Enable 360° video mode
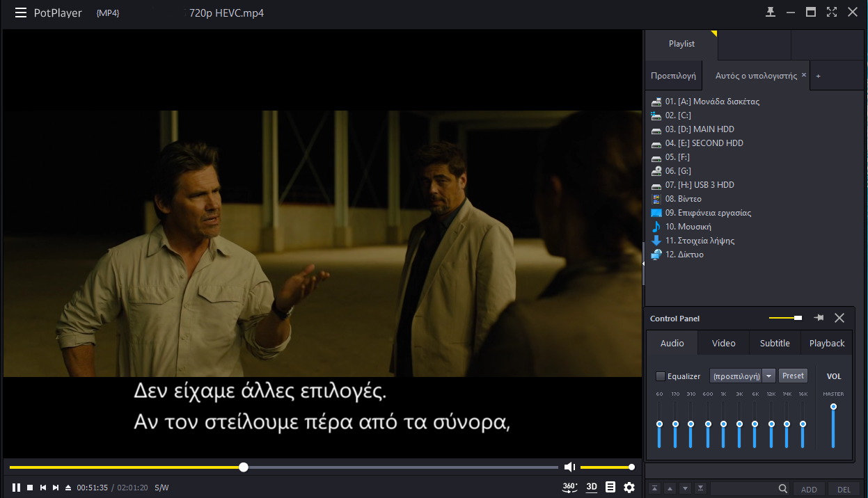Image resolution: width=868 pixels, height=498 pixels. point(569,487)
